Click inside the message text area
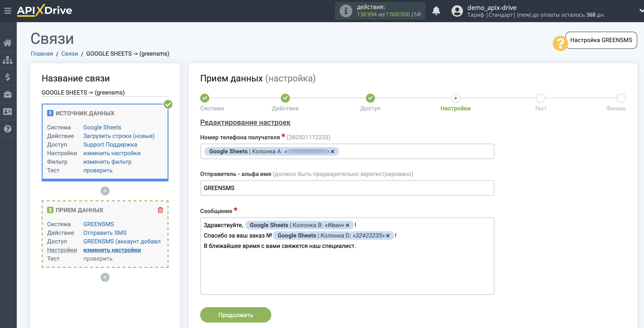 pyautogui.click(x=347, y=256)
